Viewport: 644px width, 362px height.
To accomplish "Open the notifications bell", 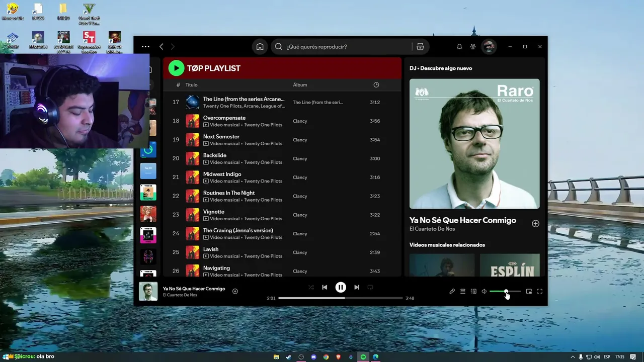I will coord(459,47).
